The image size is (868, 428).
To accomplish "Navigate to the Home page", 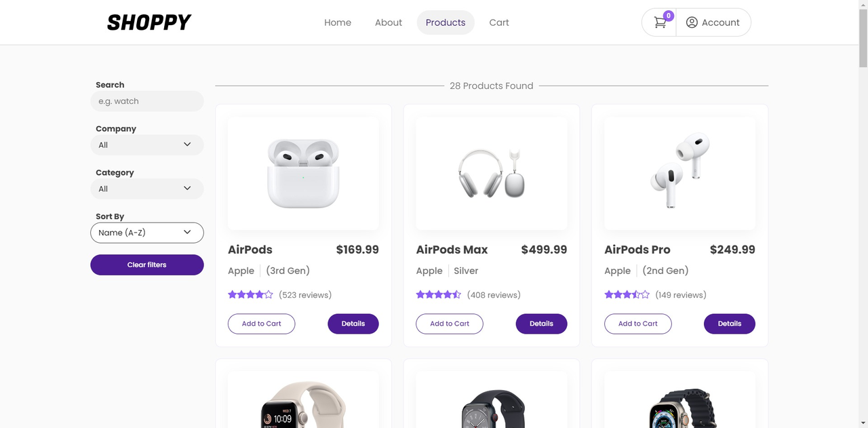I will 338,22.
